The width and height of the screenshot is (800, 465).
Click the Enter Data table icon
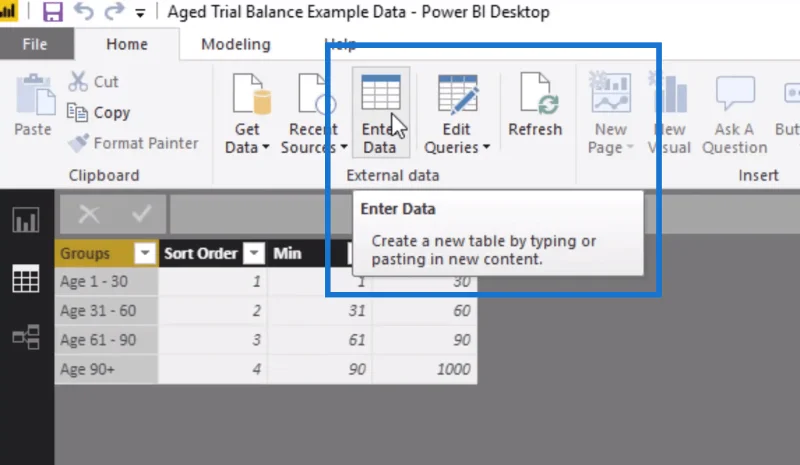381,92
